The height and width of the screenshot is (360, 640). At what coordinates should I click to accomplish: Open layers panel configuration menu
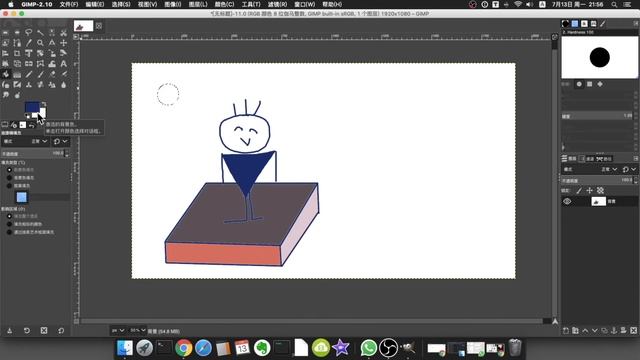636,158
